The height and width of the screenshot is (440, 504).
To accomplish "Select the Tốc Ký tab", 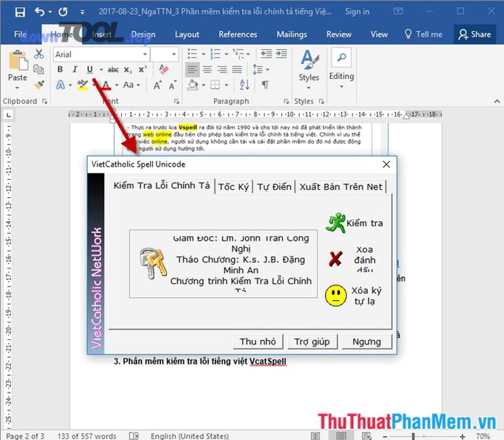I will [234, 187].
